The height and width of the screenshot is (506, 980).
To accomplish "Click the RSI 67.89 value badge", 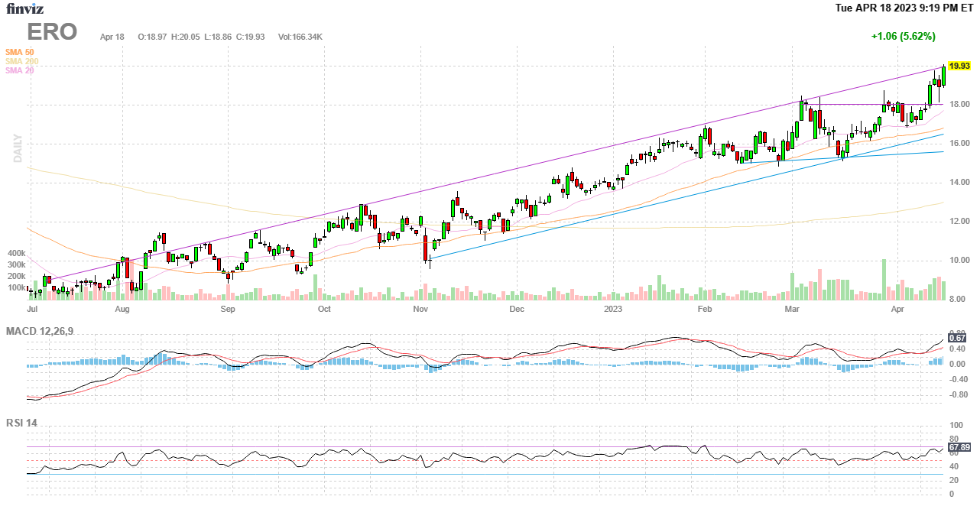I will pos(959,447).
